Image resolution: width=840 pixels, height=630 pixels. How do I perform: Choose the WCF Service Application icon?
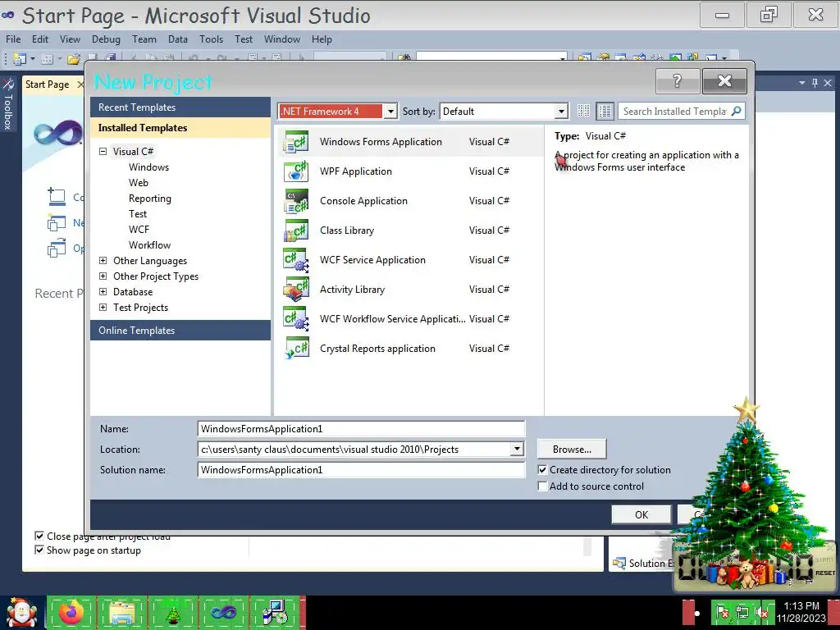point(295,260)
